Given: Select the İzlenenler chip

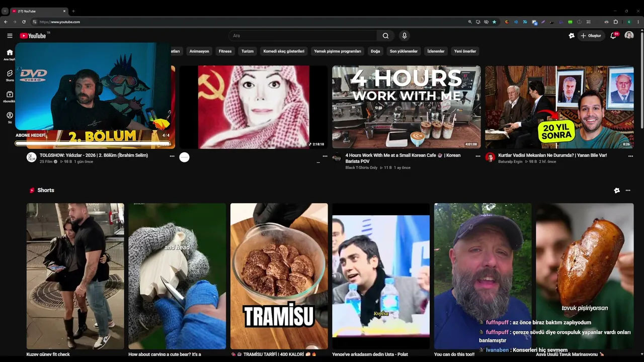Looking at the screenshot, I should [x=436, y=51].
